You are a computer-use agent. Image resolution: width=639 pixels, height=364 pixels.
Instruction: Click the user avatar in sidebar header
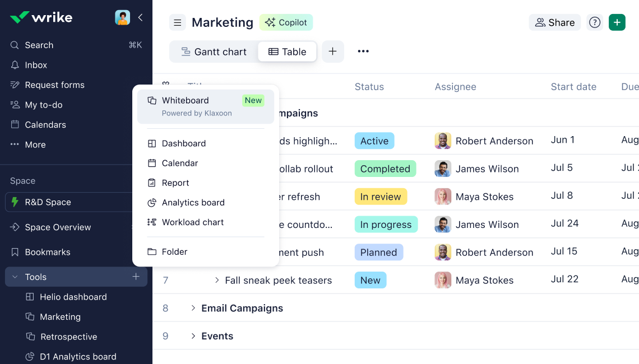pyautogui.click(x=122, y=17)
